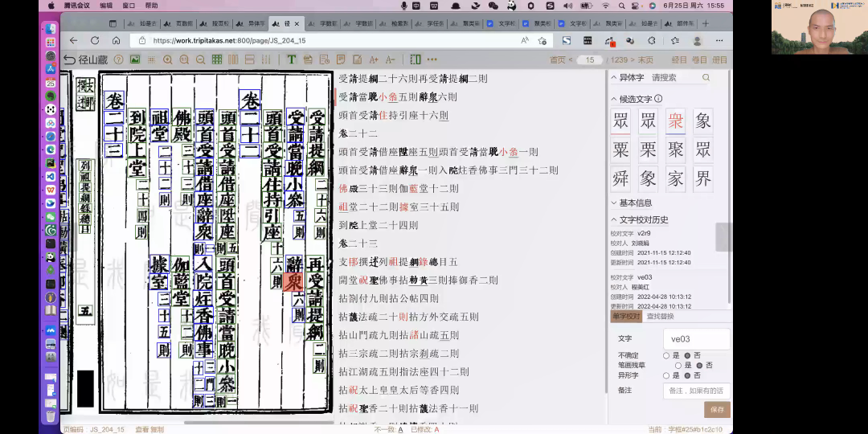Click the back arrow beside 径山藏
The image size is (868, 434).
pyautogui.click(x=70, y=59)
